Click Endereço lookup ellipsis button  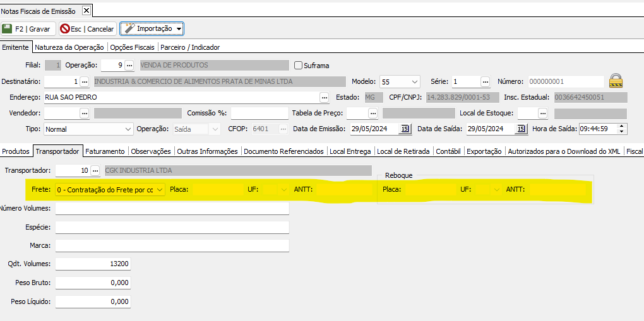(325, 97)
